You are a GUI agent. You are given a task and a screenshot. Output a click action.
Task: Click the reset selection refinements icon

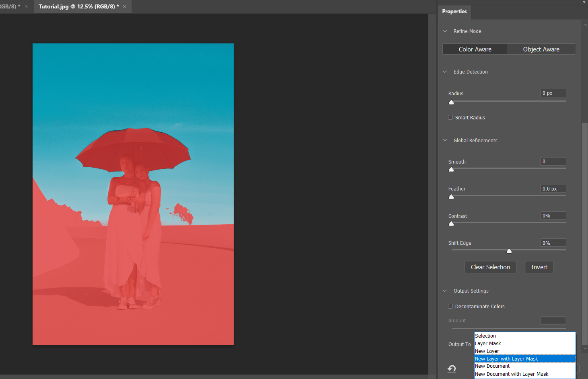pyautogui.click(x=452, y=369)
